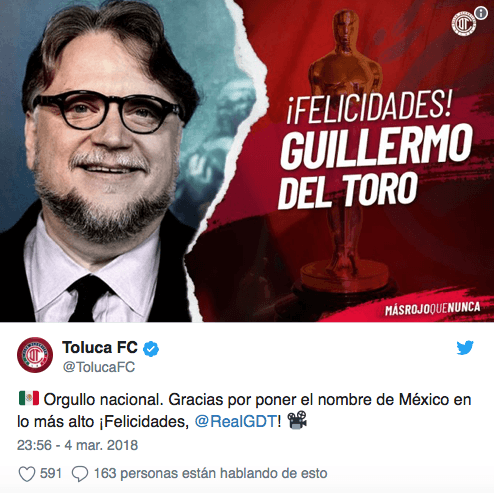Click the blue verified badge
This screenshot has height=493, width=494.
click(x=151, y=349)
